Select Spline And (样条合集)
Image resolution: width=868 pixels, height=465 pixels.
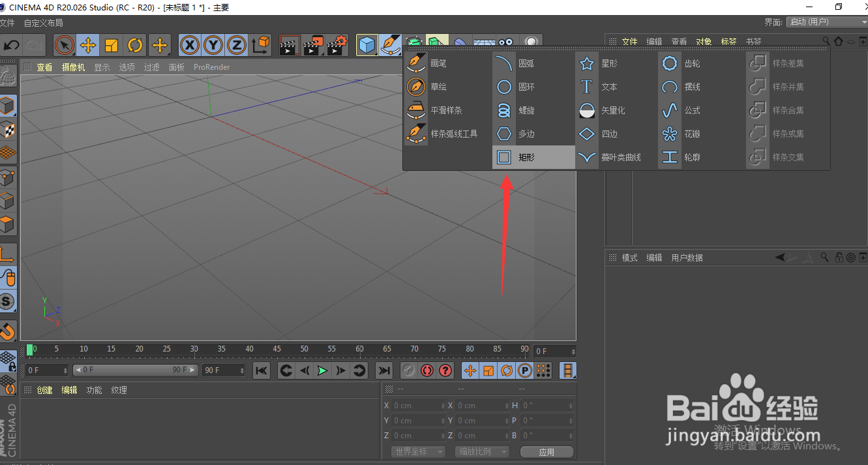(787, 110)
